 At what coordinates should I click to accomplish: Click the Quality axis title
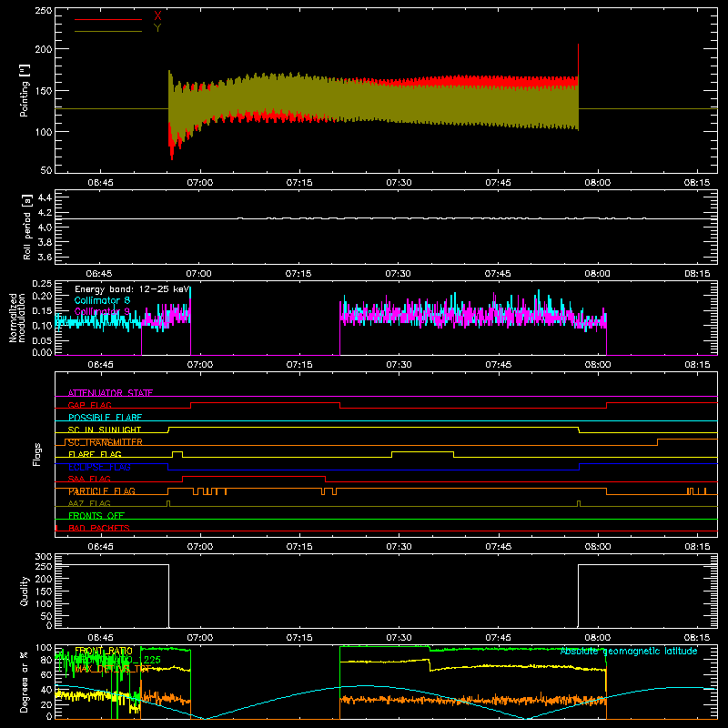point(24,591)
